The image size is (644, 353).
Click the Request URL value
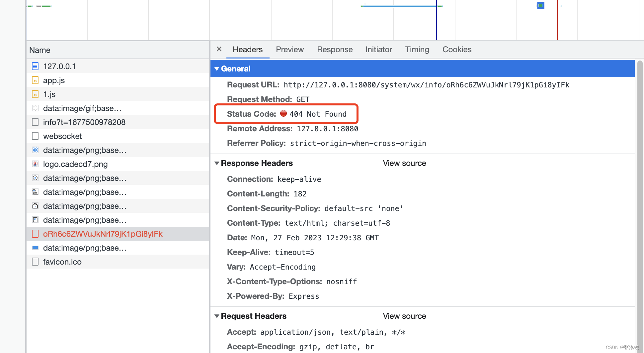[x=426, y=85]
